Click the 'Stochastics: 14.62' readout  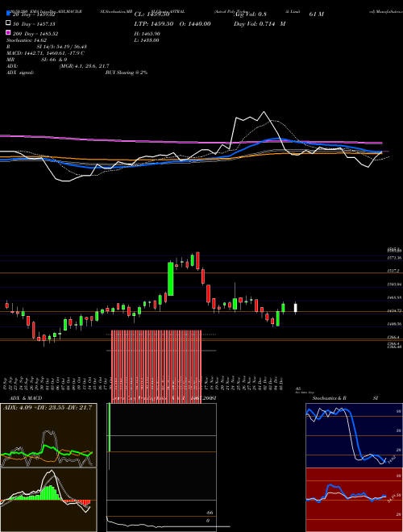click(x=27, y=40)
